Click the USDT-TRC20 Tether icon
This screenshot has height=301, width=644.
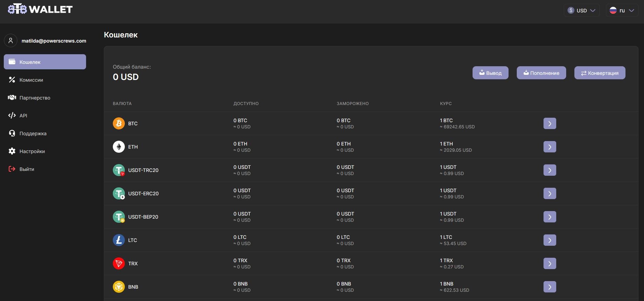(119, 170)
